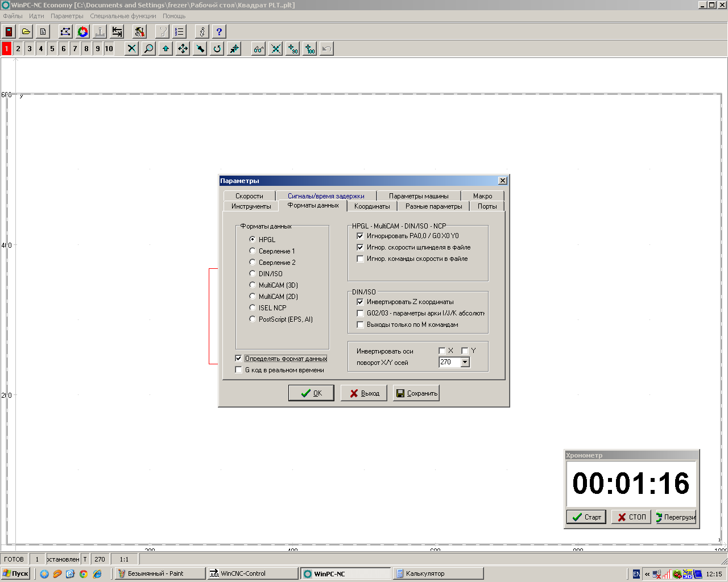
Task: Select tool number 10 button
Action: pos(109,48)
